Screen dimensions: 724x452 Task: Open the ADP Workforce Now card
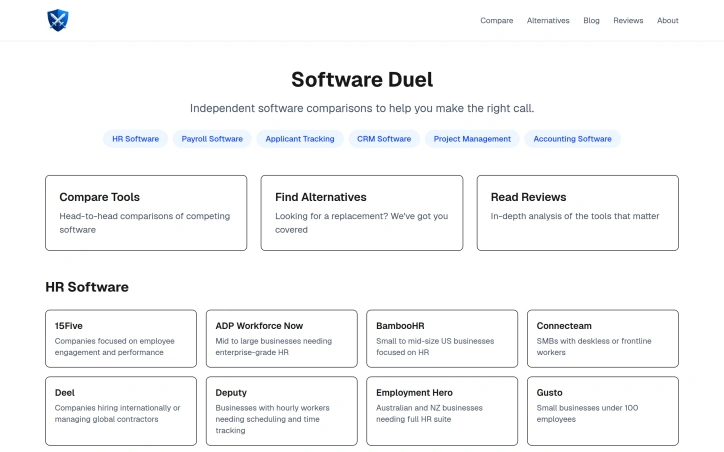(282, 338)
